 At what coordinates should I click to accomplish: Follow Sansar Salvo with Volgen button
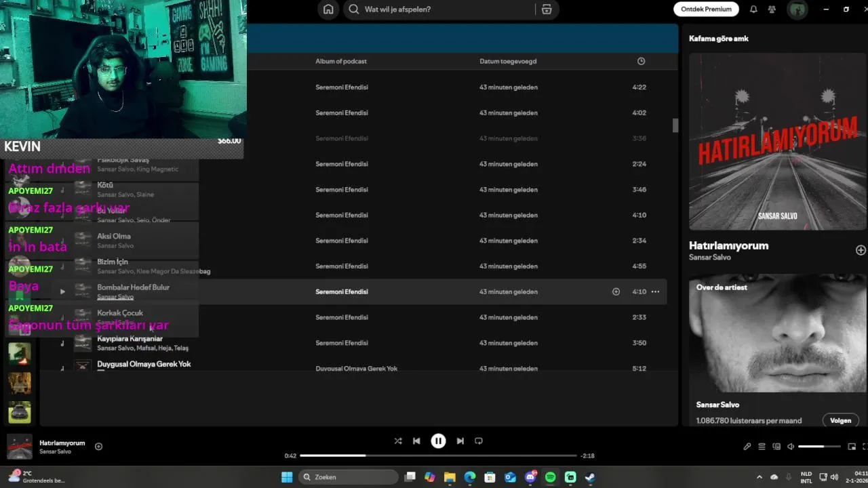(840, 420)
